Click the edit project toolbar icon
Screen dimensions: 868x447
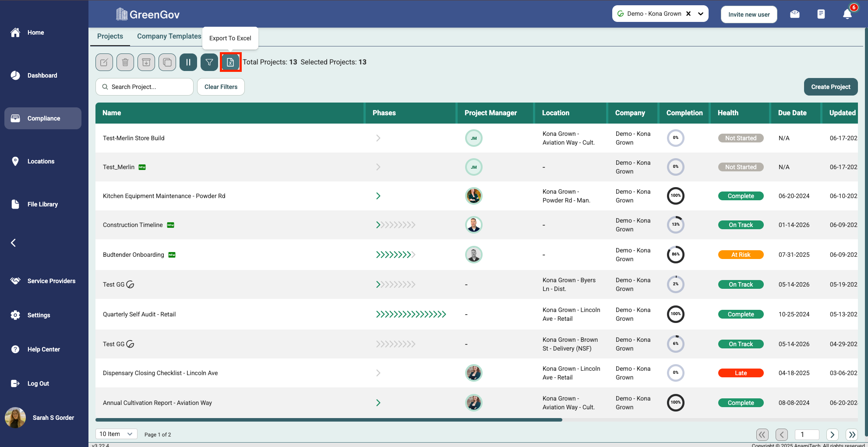pyautogui.click(x=104, y=62)
